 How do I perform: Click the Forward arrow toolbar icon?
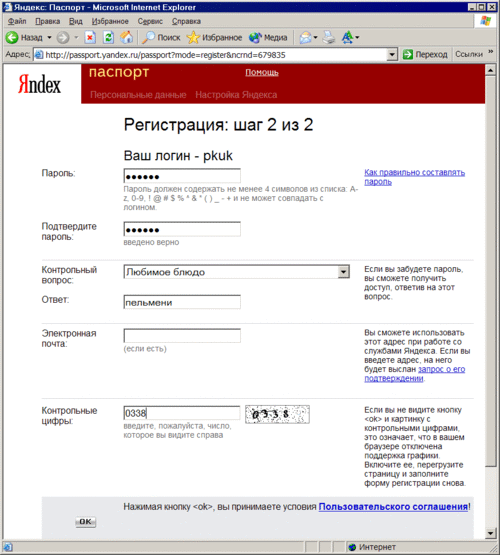tap(63, 38)
